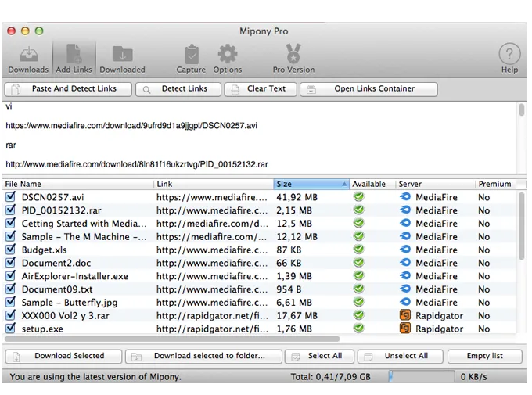The height and width of the screenshot is (395, 532).
Task: Click the Unselect All button
Action: 401,357
